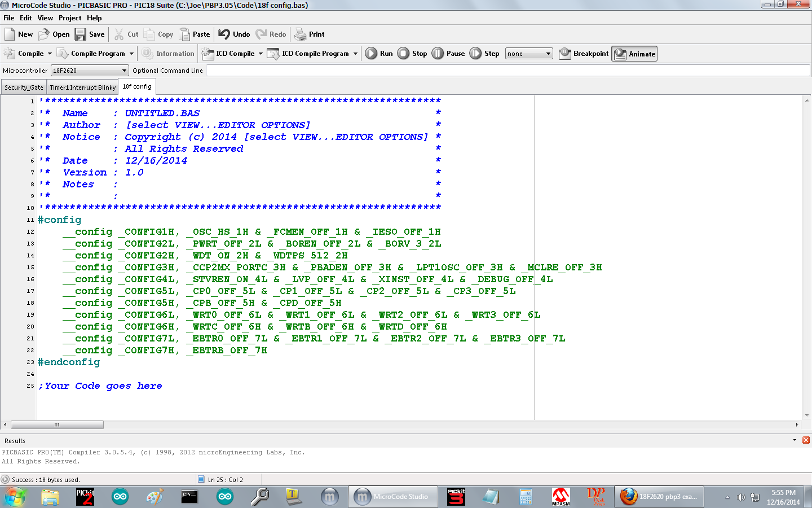
Task: Click the MicroCode Studio taskbar button
Action: pos(392,497)
